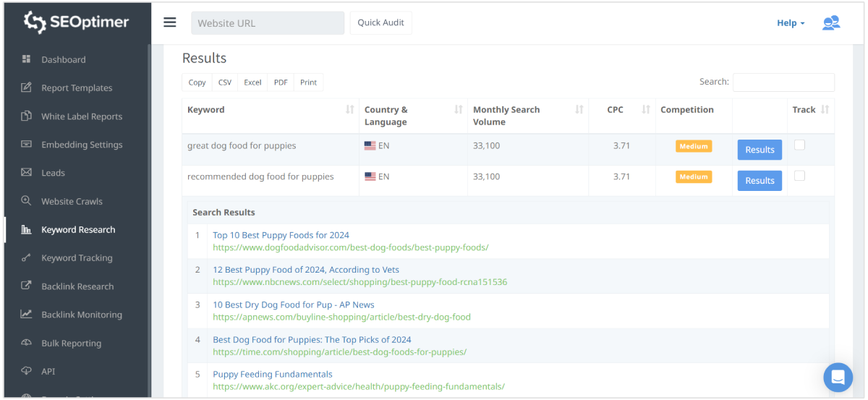The width and height of the screenshot is (868, 400).
Task: Expand the Help dropdown menu
Action: tap(791, 23)
